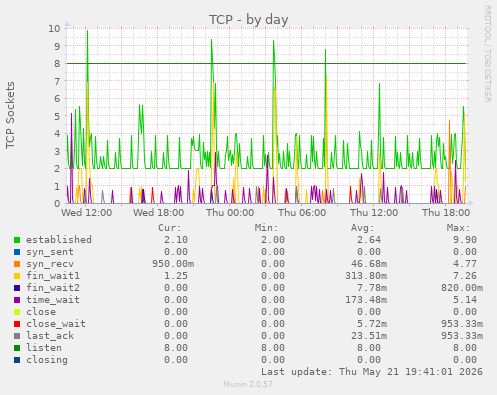
Task: Click the syn_sent blue legend swatch
Action: tap(17, 252)
